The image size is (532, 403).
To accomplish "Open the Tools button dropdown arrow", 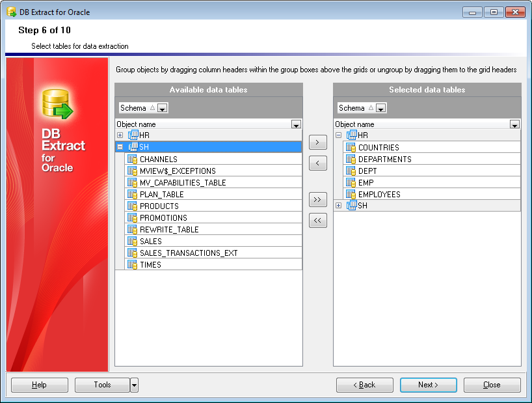I will pos(135,385).
